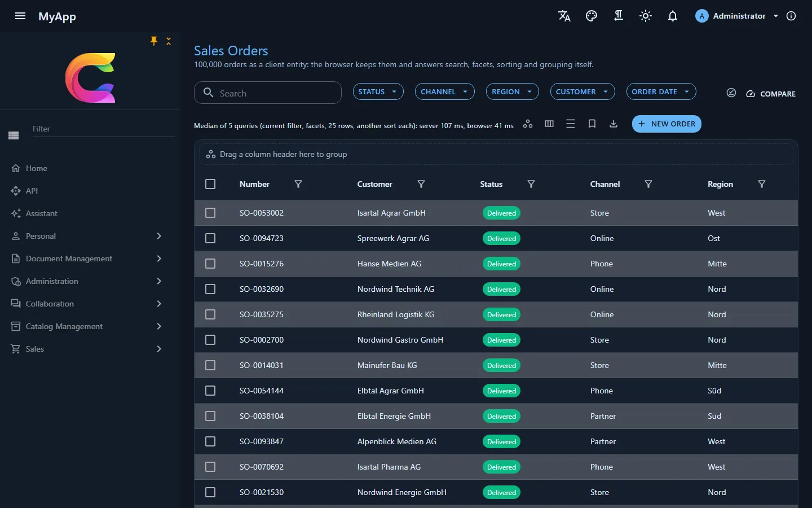Screen dimensions: 812x508
Task: Focus the sidebar Filter input
Action: (x=103, y=129)
